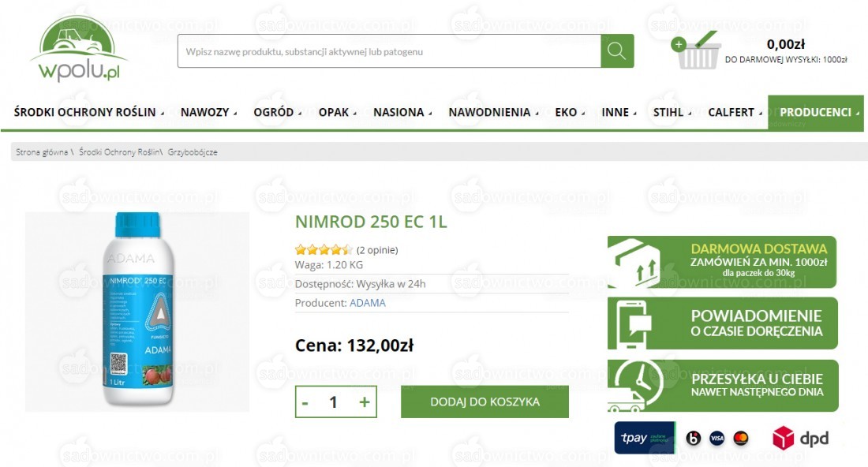
Task: Expand the Stihl menu
Action: point(672,112)
